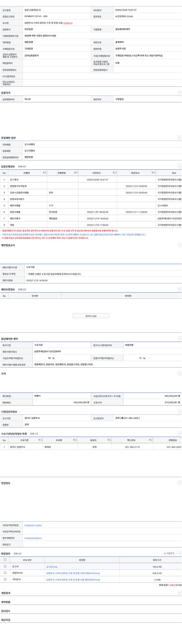Tick the select-all checkbox in file table header
This screenshot has height=644, width=182.
(5, 560)
